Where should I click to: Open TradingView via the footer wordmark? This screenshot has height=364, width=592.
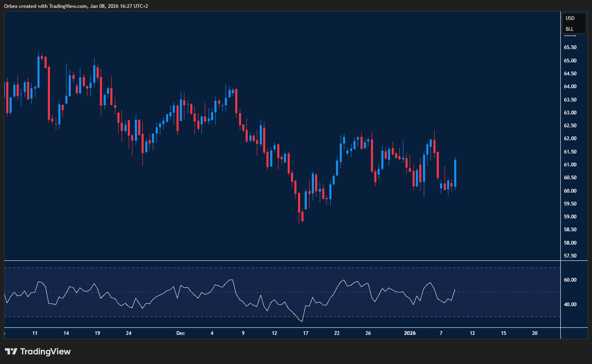point(46,352)
